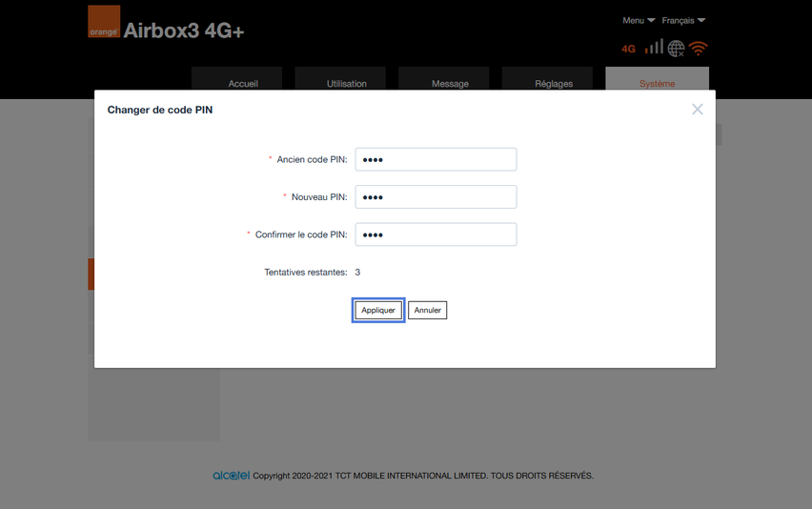
Task: Go to the Accueil tab
Action: click(x=243, y=83)
